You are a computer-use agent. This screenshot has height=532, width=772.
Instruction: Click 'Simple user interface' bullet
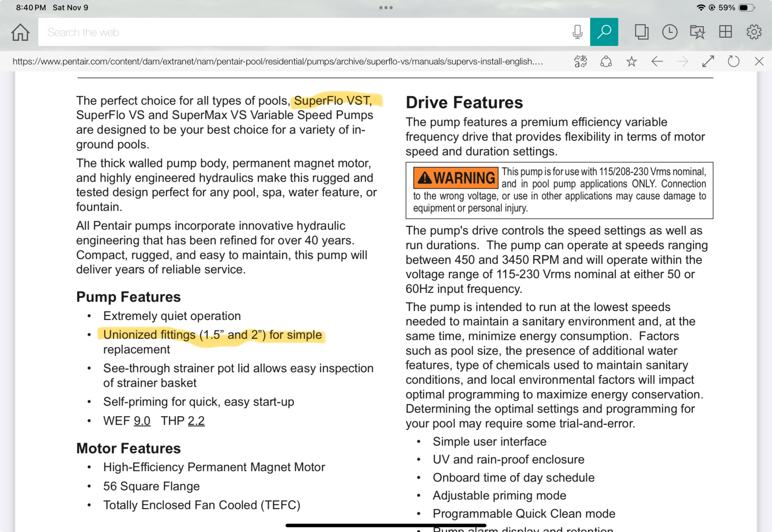coord(489,441)
